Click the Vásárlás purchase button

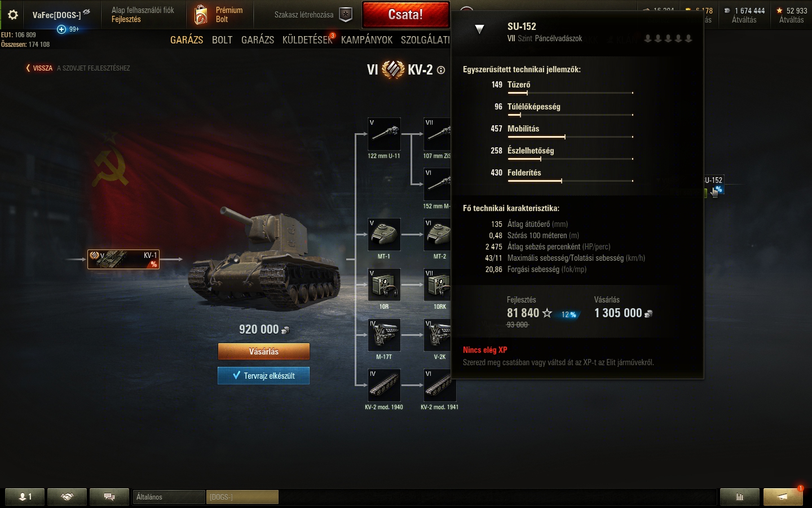point(264,352)
